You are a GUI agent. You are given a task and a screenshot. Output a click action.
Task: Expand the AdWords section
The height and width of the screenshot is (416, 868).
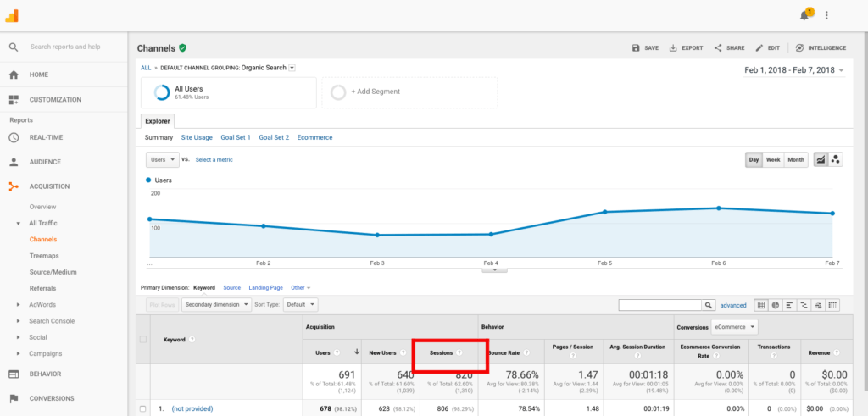19,305
